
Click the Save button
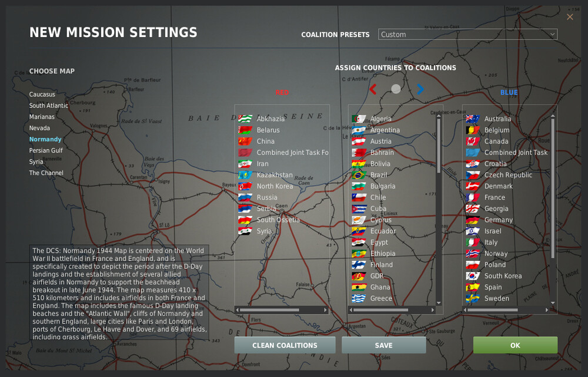pos(383,345)
